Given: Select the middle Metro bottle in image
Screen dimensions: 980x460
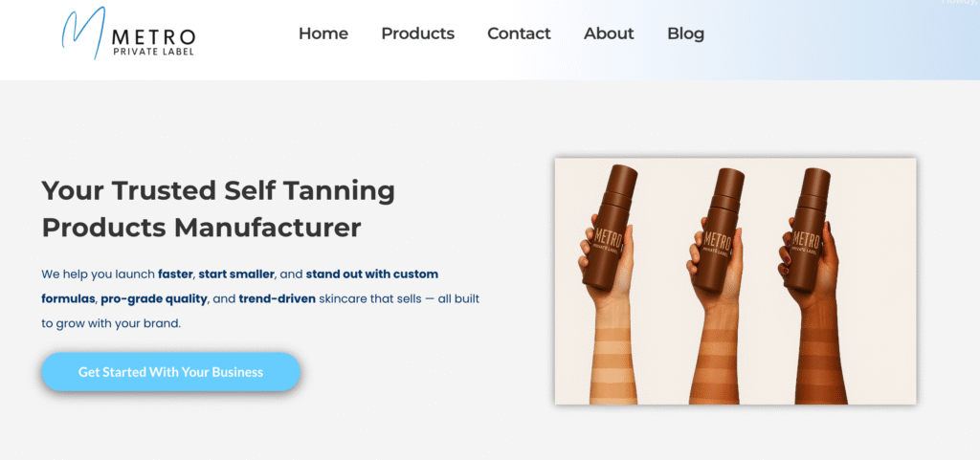Looking at the screenshot, I should tap(719, 230).
